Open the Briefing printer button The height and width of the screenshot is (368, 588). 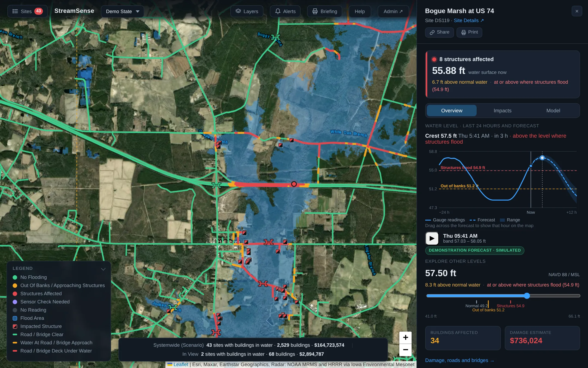[x=324, y=11]
